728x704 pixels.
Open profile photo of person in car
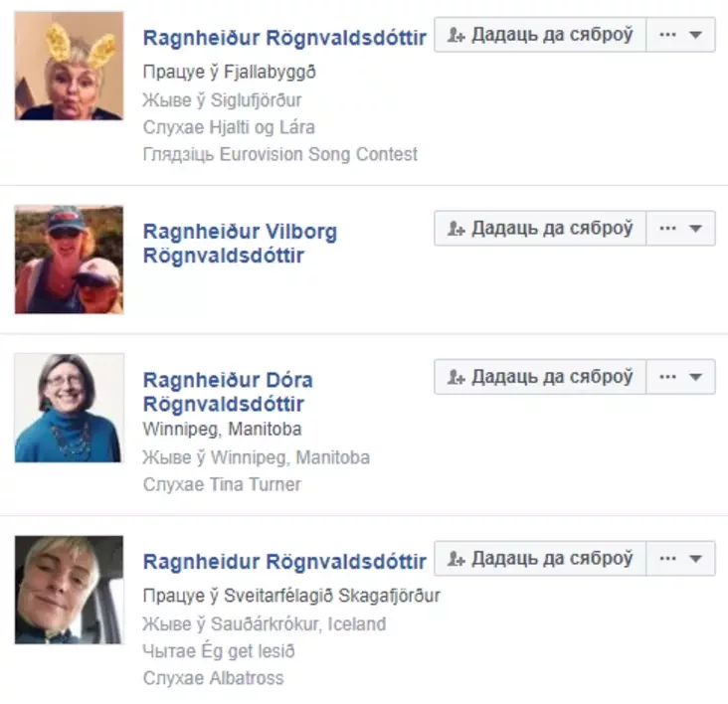click(70, 590)
